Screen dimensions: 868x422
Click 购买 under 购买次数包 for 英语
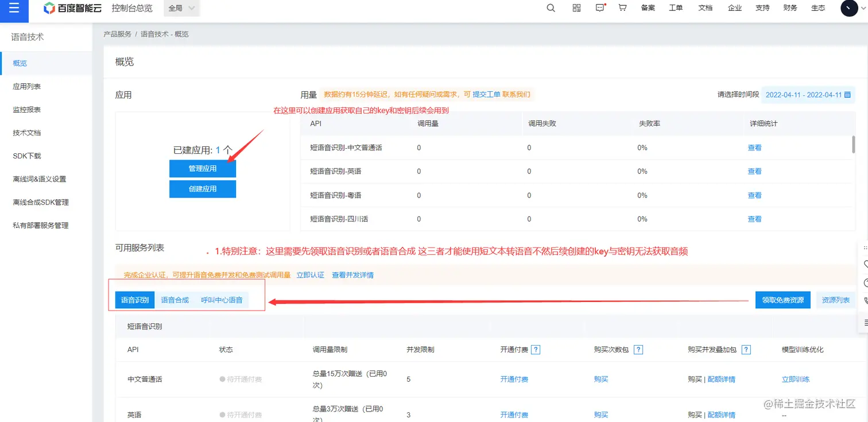(x=601, y=415)
